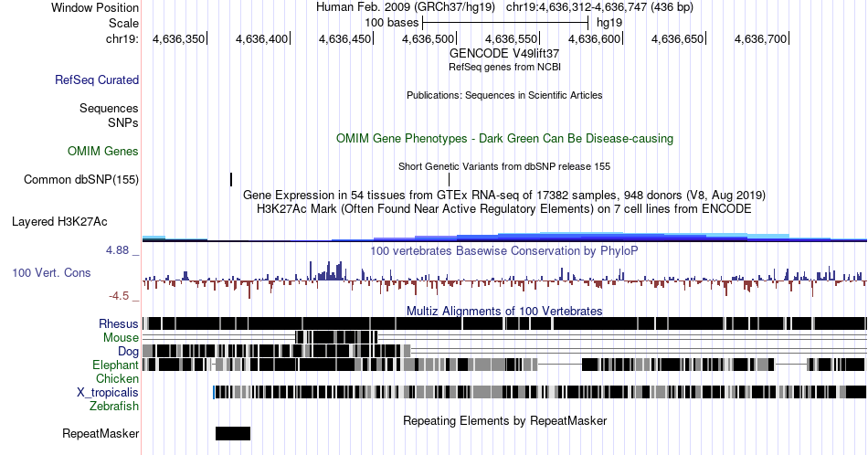
Task: Click the H3K27Ac Mark ENCODE track title
Action: [504, 208]
